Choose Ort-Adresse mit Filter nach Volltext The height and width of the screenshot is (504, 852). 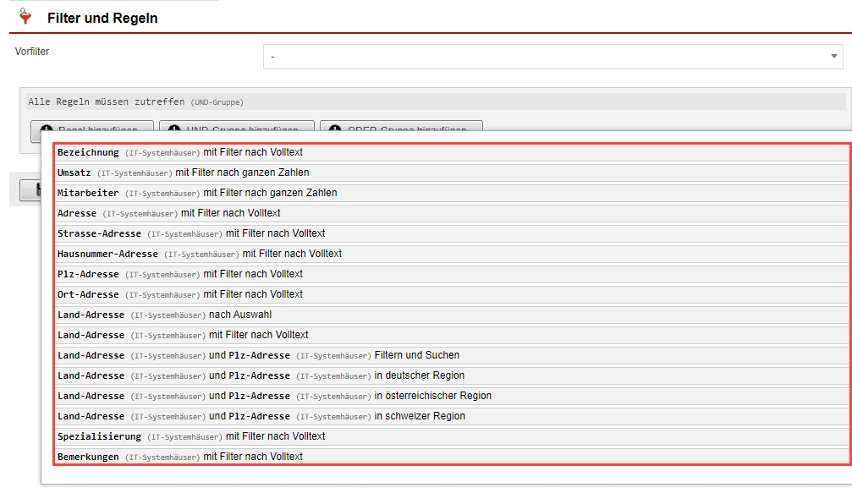click(x=179, y=294)
